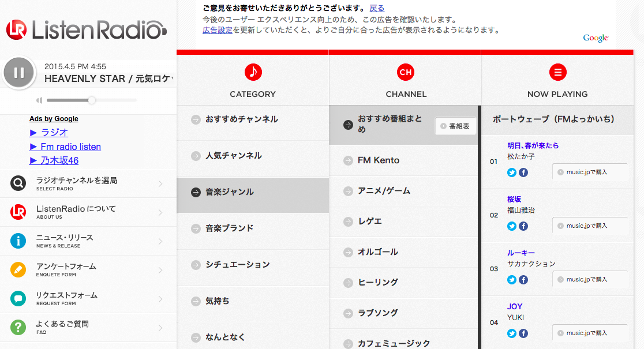Expand the ListenRadio について menu arrow
The width and height of the screenshot is (644, 349).
click(160, 213)
